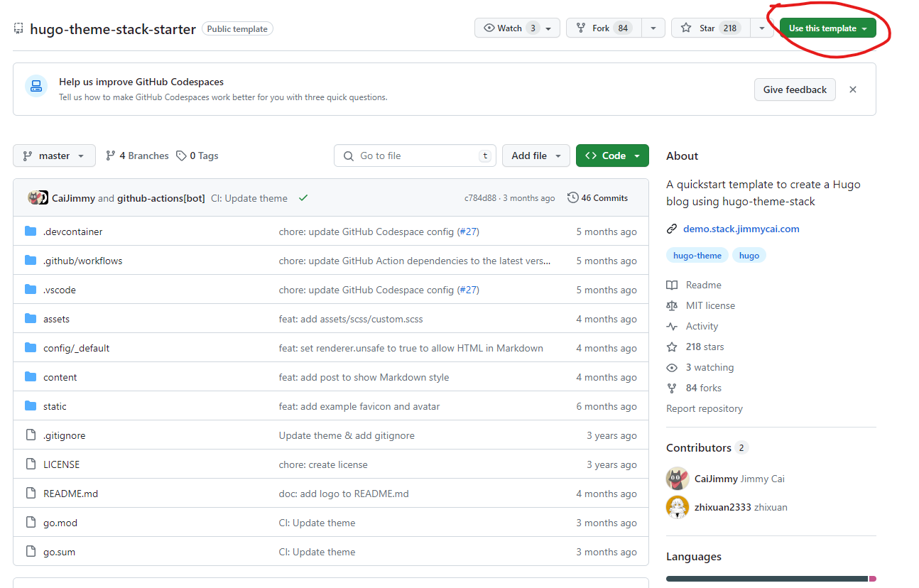The image size is (919, 588).
Task: View the 46 Commits history
Action: 597,198
